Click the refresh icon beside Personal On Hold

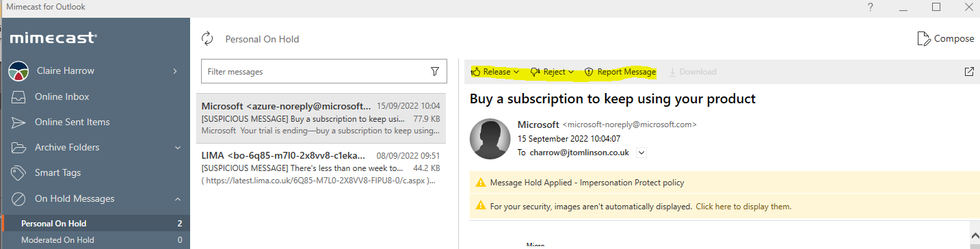click(207, 39)
